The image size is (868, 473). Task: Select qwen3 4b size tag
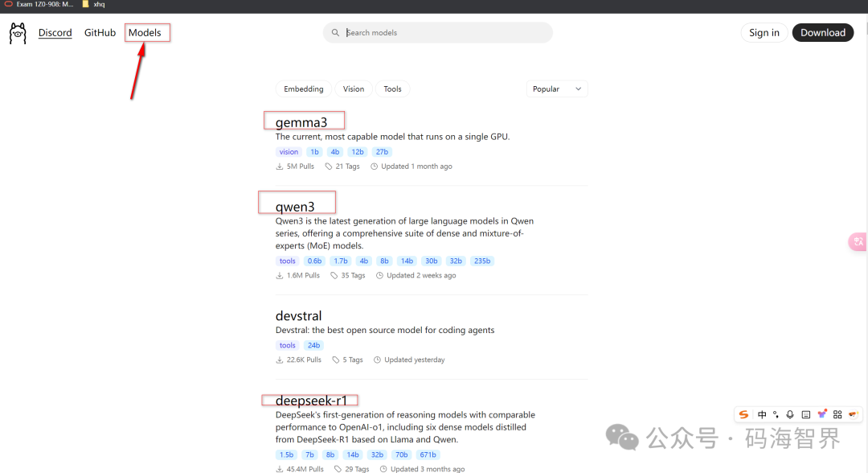364,261
